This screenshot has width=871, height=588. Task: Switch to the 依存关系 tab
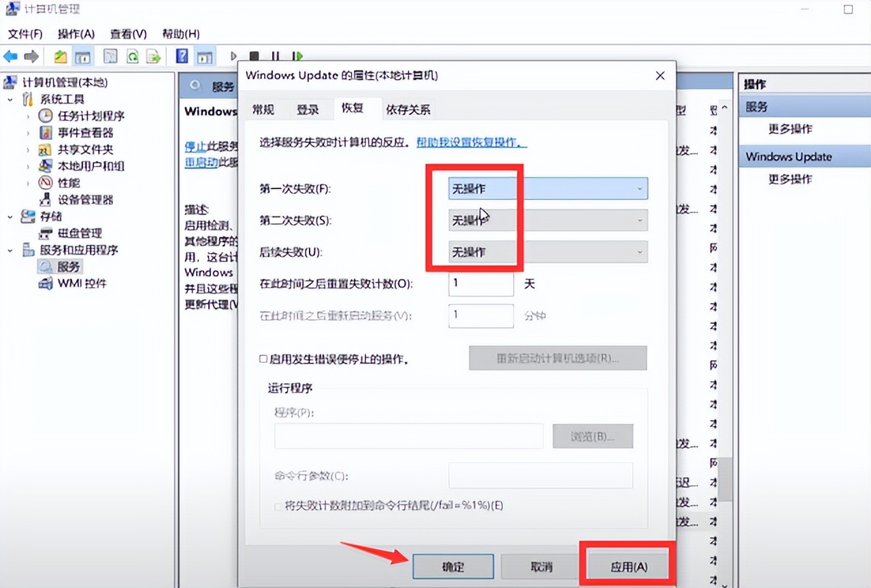point(408,109)
